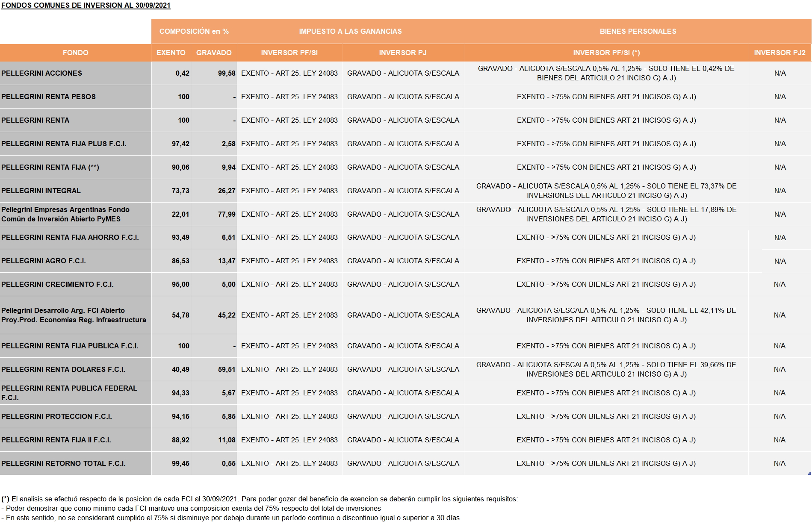This screenshot has width=812, height=524.
Task: Click the gravado value '59,51'
Action: click(x=227, y=369)
